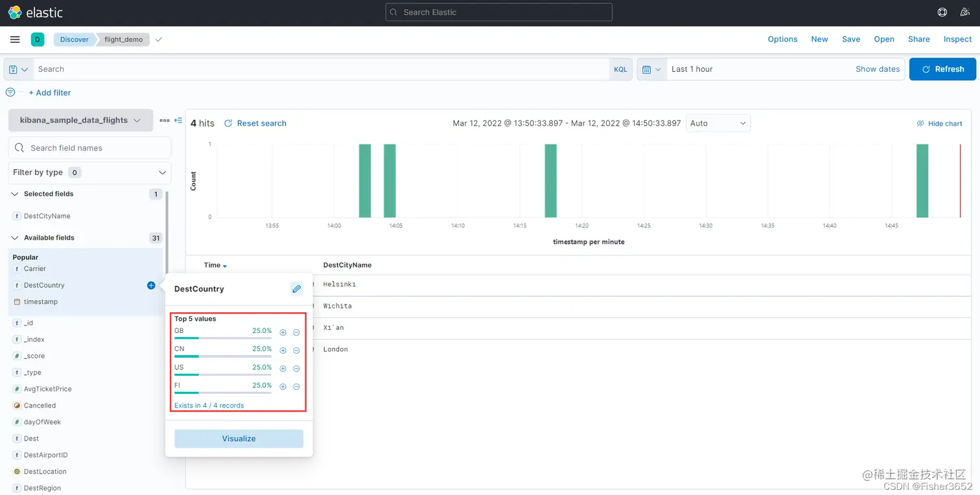Filter for CN value plus icon
980x495 pixels.
(x=283, y=351)
